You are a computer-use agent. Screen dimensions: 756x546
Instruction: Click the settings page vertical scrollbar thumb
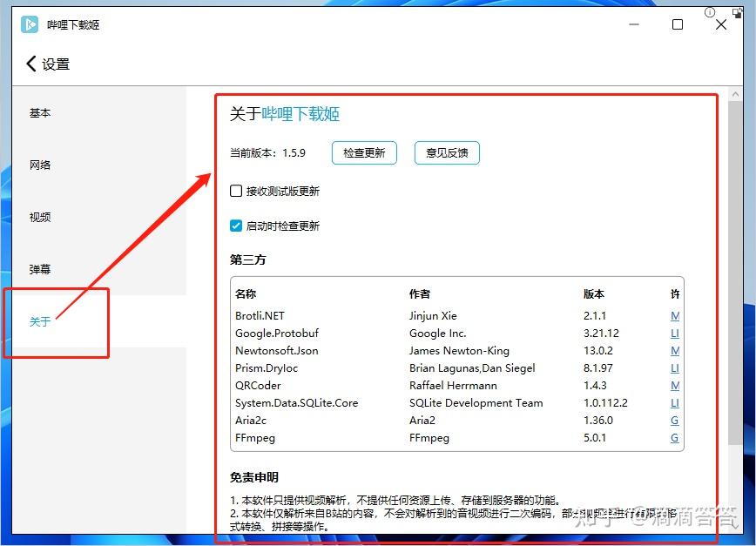pos(735,273)
